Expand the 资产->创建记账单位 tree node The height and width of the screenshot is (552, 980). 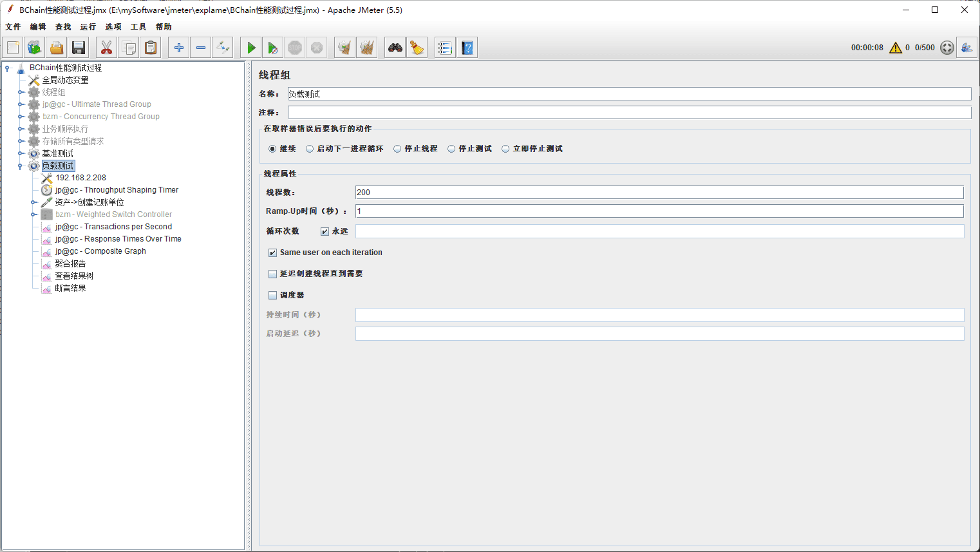pyautogui.click(x=33, y=203)
